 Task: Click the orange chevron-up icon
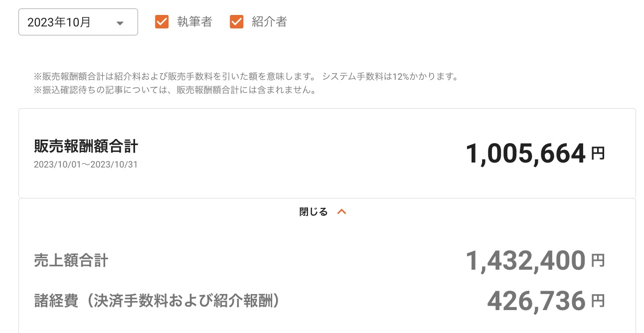pyautogui.click(x=341, y=212)
